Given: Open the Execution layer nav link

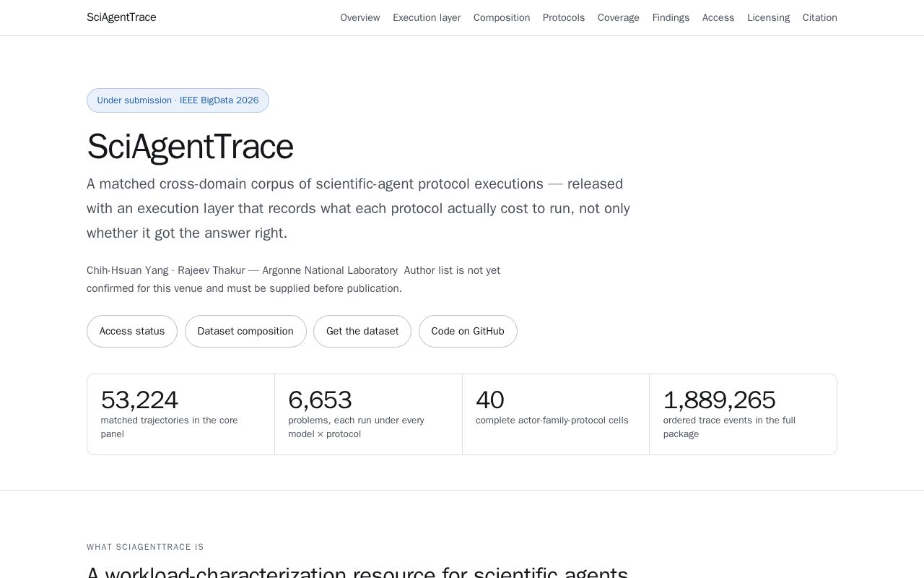Looking at the screenshot, I should point(427,17).
